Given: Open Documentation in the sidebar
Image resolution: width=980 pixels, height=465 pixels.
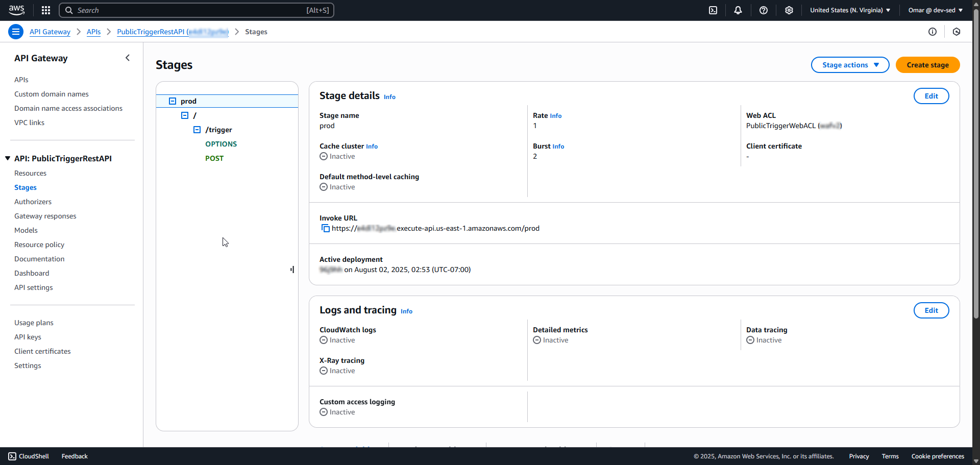Looking at the screenshot, I should (39, 259).
